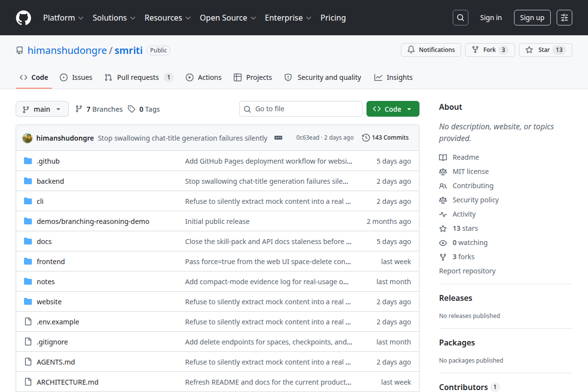This screenshot has width=588, height=392.
Task: Expand the Enterprise menu
Action: point(288,18)
